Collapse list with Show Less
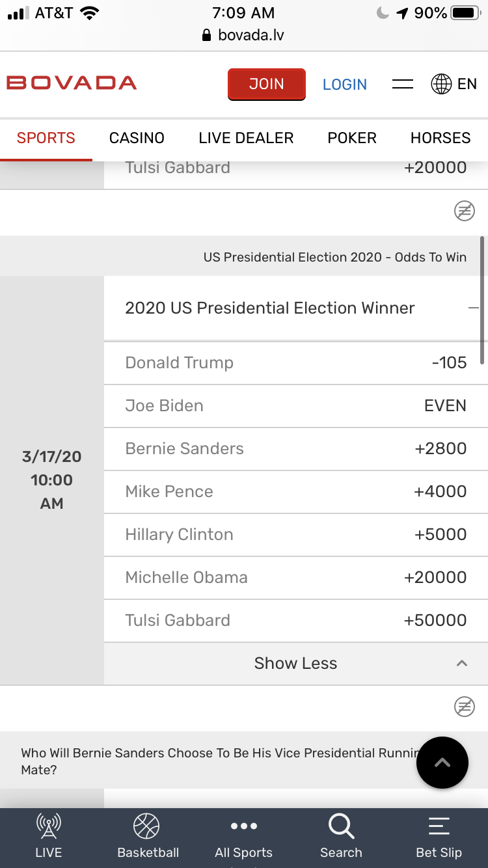Screen dimensions: 488x868 [296, 664]
